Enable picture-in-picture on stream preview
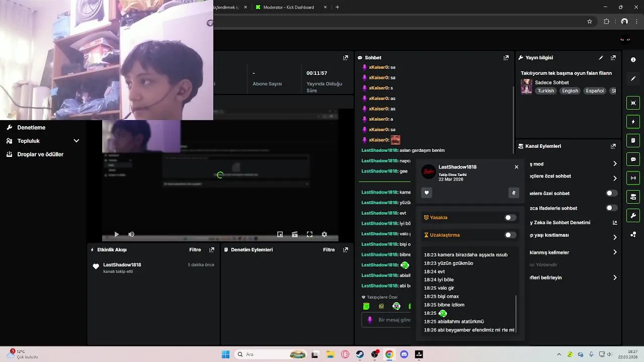The image size is (644, 362). [280, 234]
